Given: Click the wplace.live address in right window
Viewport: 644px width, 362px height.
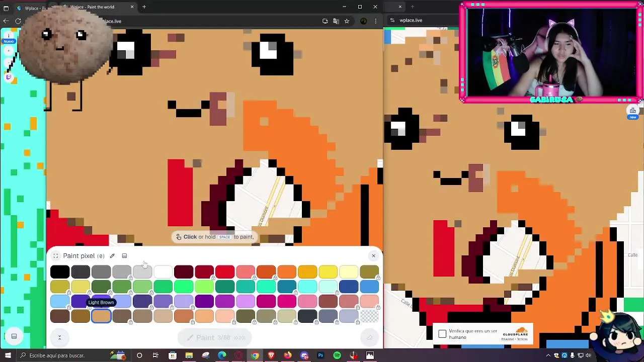Looking at the screenshot, I should tap(411, 20).
